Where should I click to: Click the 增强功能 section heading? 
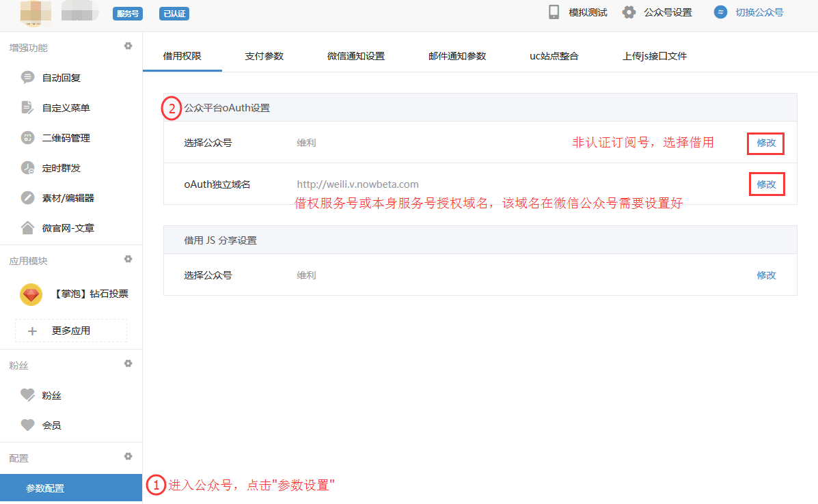(28, 48)
